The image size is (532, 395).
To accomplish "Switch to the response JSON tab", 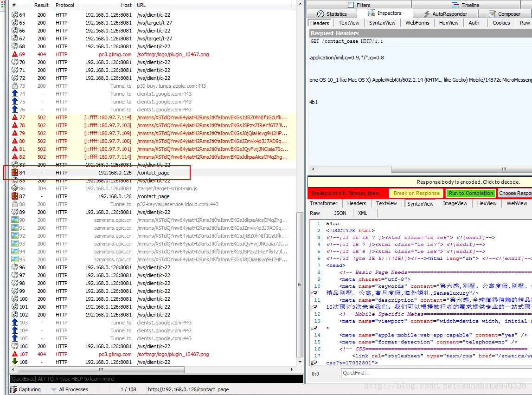I will 340,214.
